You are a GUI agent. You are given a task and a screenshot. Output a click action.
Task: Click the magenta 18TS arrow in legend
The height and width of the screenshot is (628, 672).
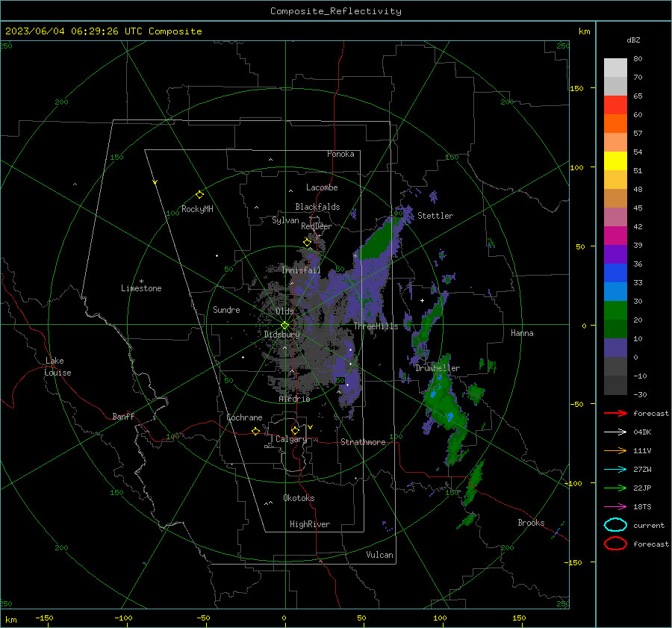point(615,507)
